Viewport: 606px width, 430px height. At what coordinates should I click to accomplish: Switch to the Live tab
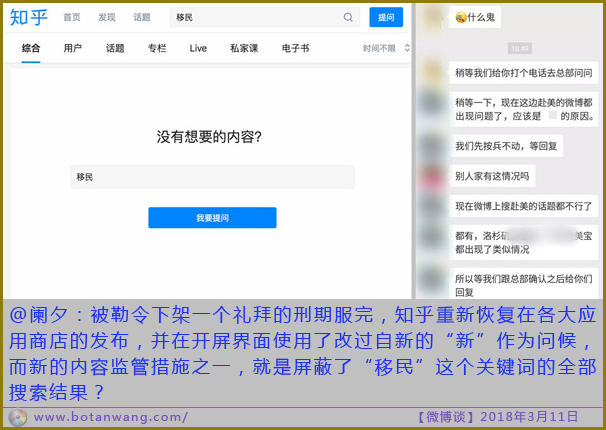pyautogui.click(x=198, y=48)
